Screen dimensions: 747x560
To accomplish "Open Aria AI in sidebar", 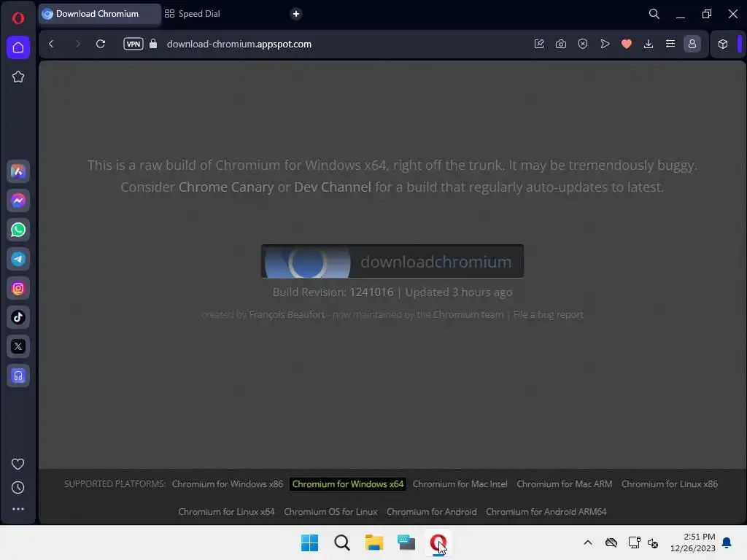I will (x=18, y=171).
